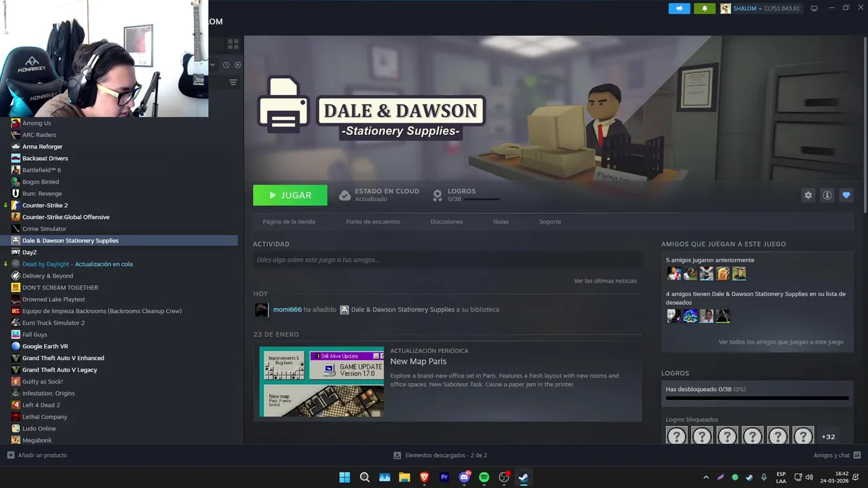Click JUGAR to launch the game

290,195
